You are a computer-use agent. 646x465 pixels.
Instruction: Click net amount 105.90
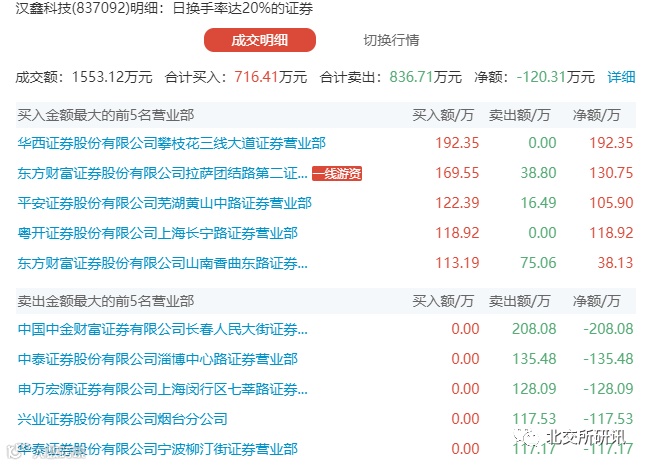point(611,203)
